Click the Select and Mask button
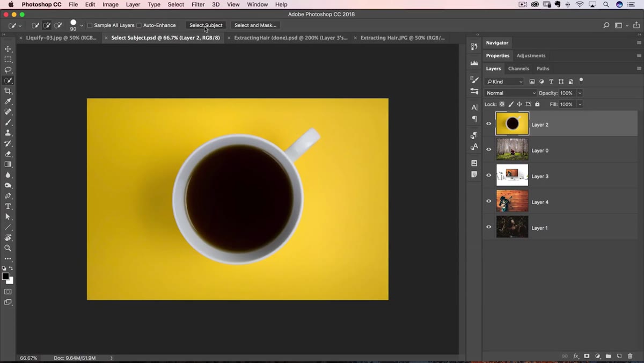 255,25
